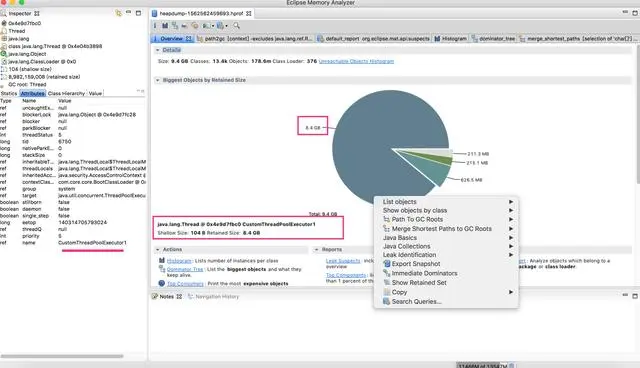
Task: Open the Leak Suspects report link
Action: pos(343,261)
